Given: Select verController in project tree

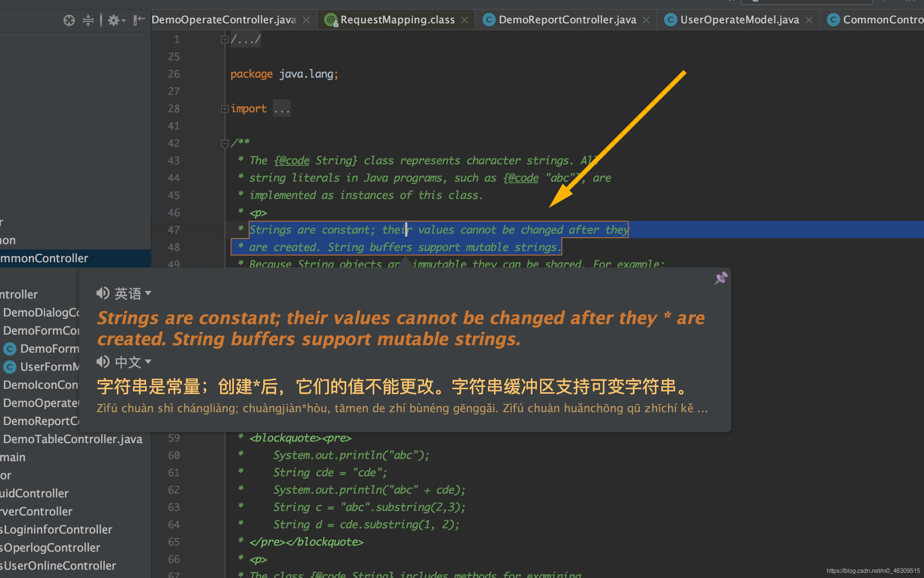Looking at the screenshot, I should [36, 511].
